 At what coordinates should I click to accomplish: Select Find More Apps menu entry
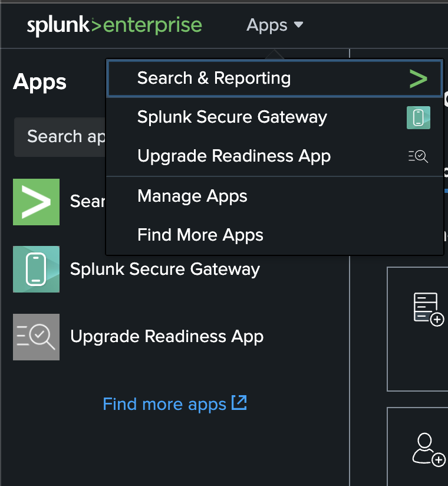click(x=275, y=235)
